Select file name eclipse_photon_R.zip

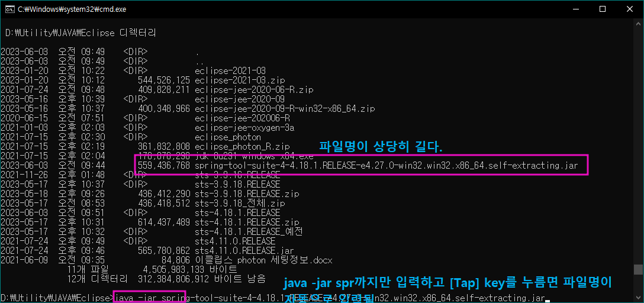pyautogui.click(x=242, y=146)
